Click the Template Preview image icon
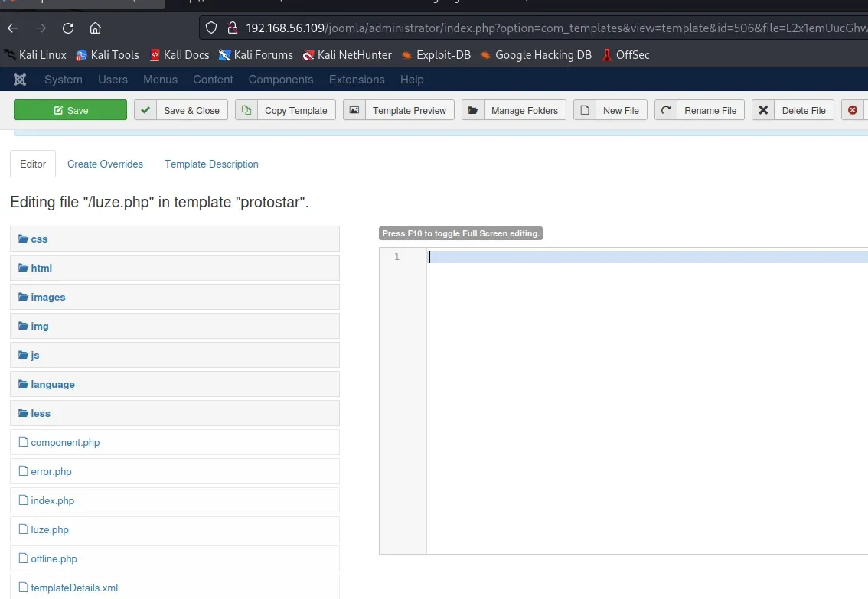 point(354,110)
